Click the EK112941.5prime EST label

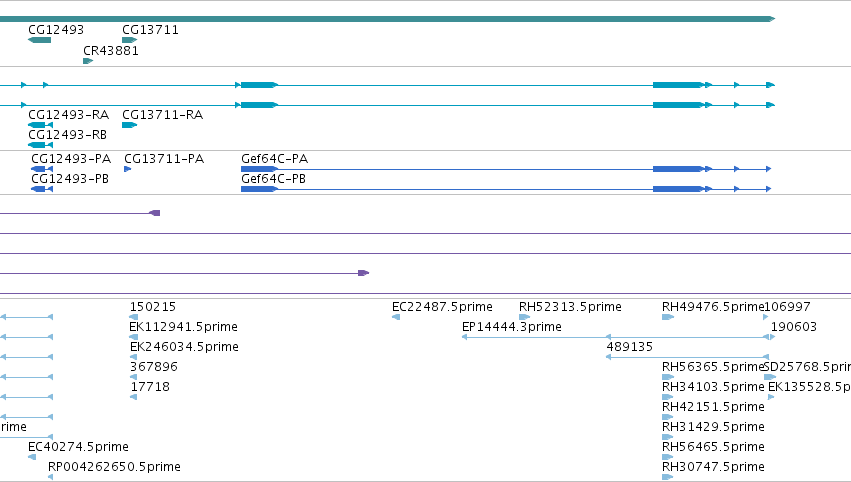click(183, 327)
